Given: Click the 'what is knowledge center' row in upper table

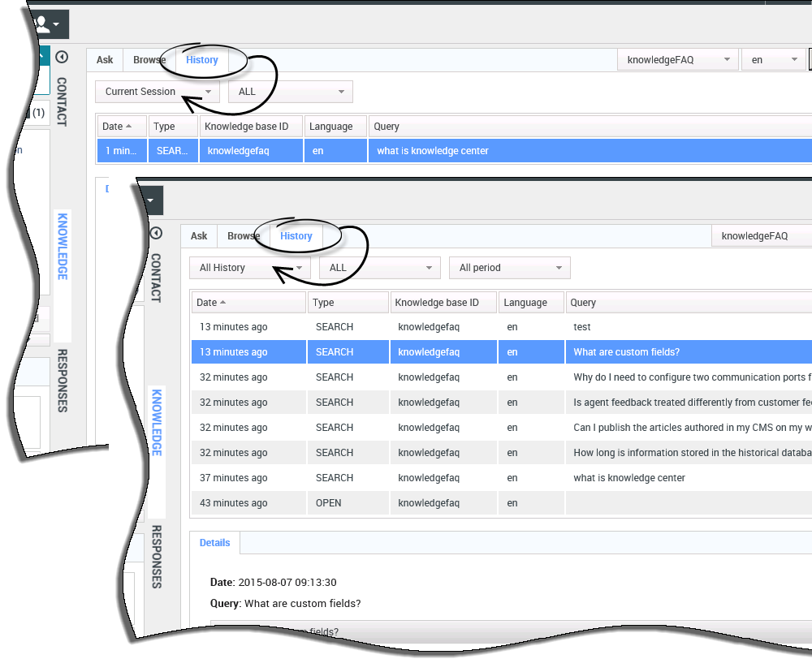Looking at the screenshot, I should [x=455, y=151].
